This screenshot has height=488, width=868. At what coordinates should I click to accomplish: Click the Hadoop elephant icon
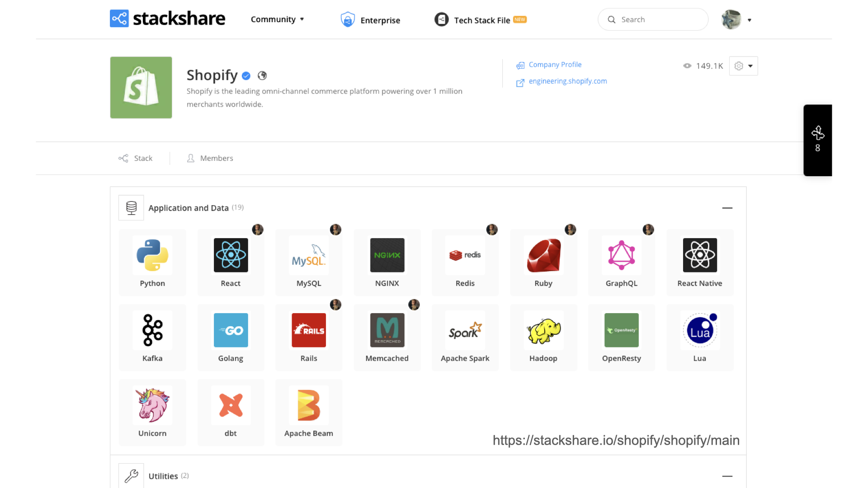tap(543, 330)
